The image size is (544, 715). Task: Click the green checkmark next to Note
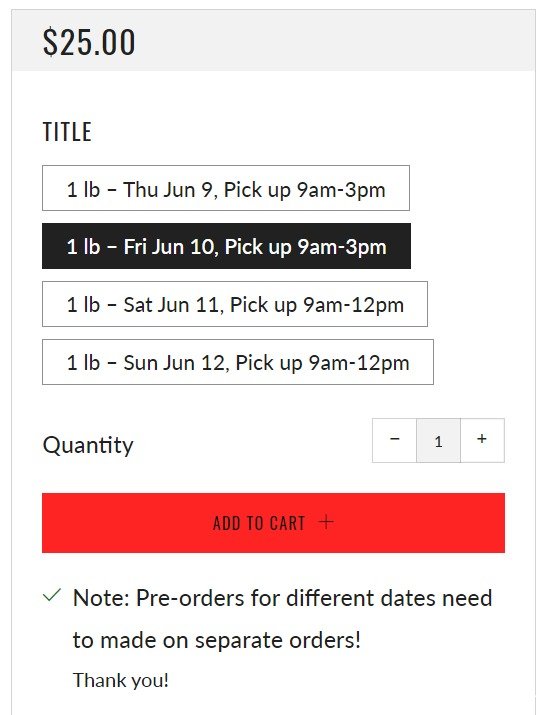pos(52,596)
